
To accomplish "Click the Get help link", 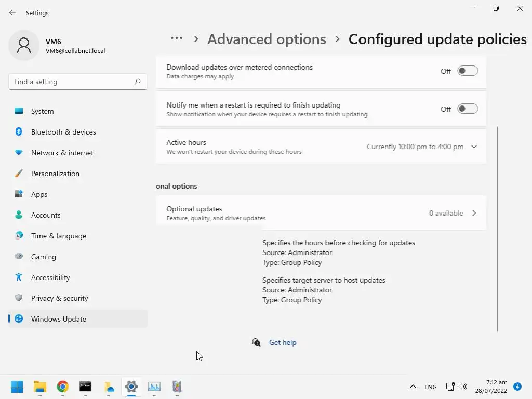I will click(x=283, y=342).
